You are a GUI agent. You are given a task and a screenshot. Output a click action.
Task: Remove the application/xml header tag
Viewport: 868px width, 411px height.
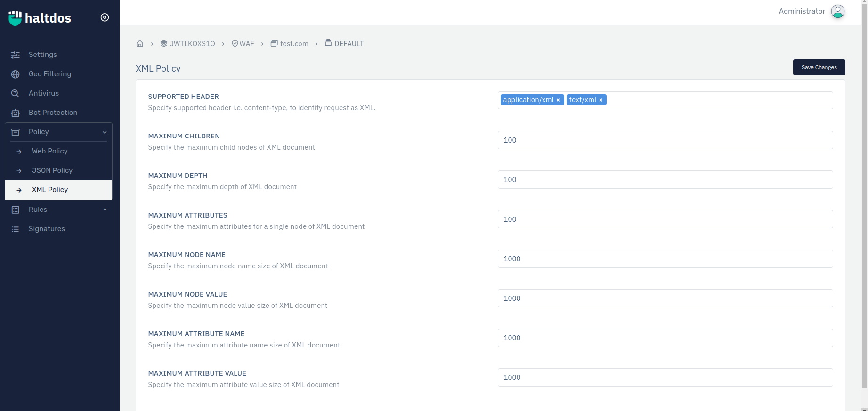click(558, 100)
